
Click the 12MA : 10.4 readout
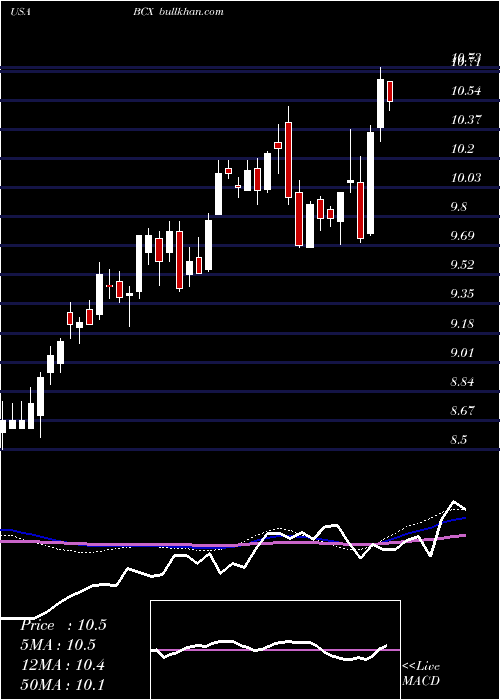(x=62, y=665)
